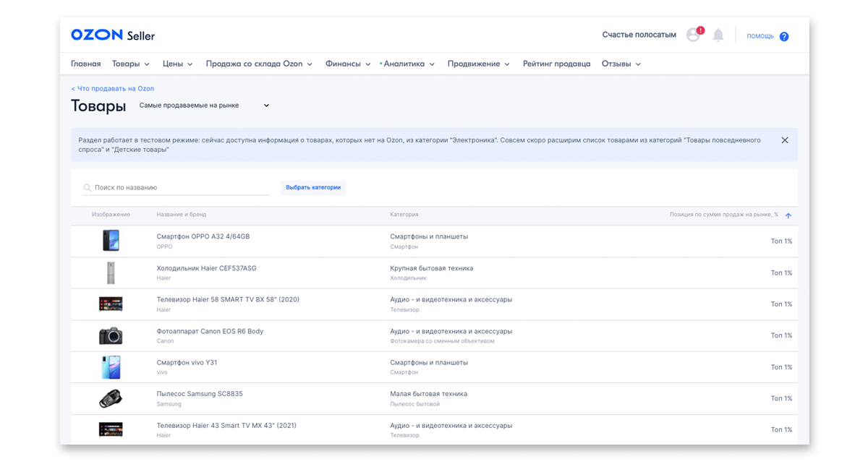Focus the Поиск по названию search field

point(176,187)
